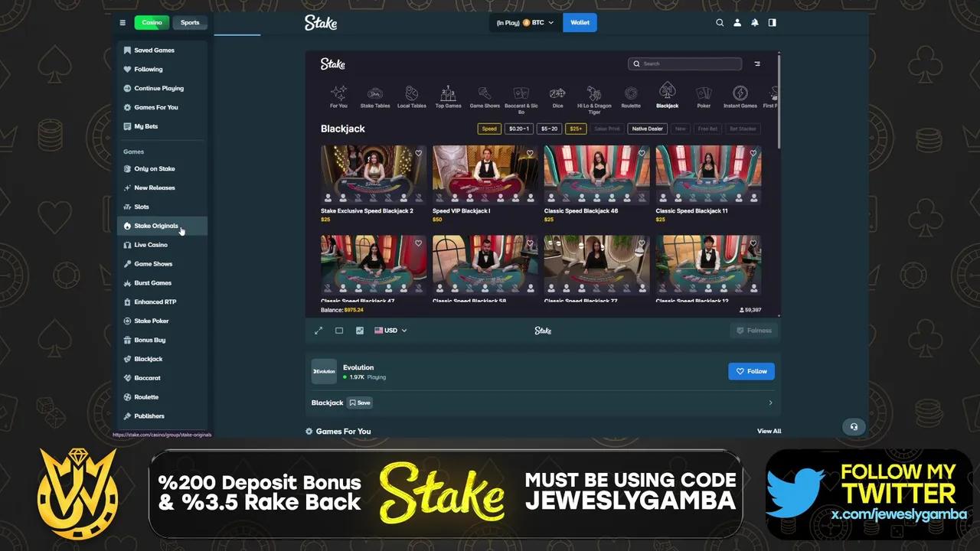The height and width of the screenshot is (551, 980).
Task: Select the For You category icon
Action: 338,96
